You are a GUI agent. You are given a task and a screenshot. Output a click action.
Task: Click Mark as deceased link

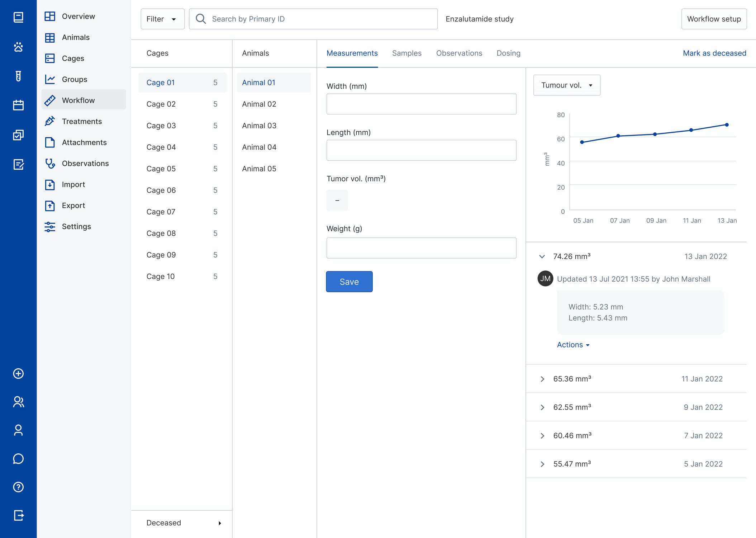pos(714,53)
